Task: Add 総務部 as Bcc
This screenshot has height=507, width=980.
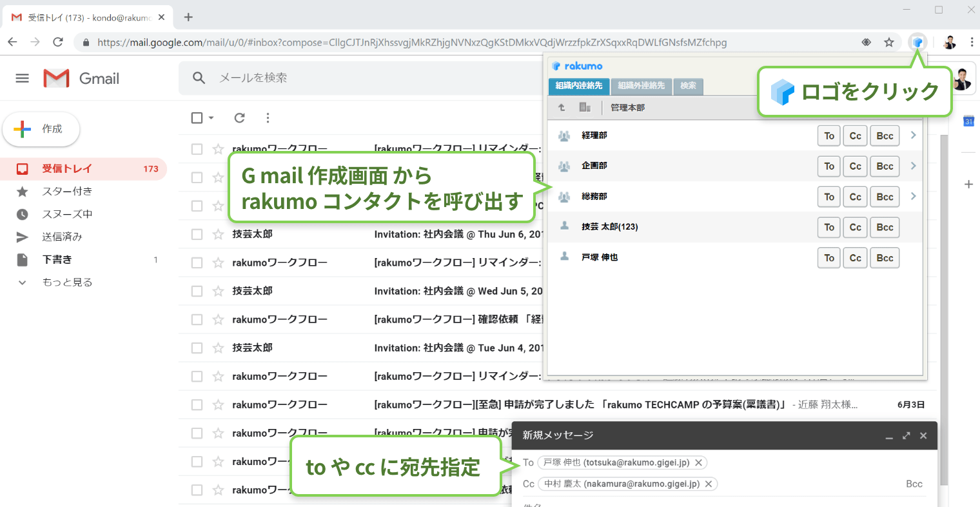Action: [x=885, y=197]
